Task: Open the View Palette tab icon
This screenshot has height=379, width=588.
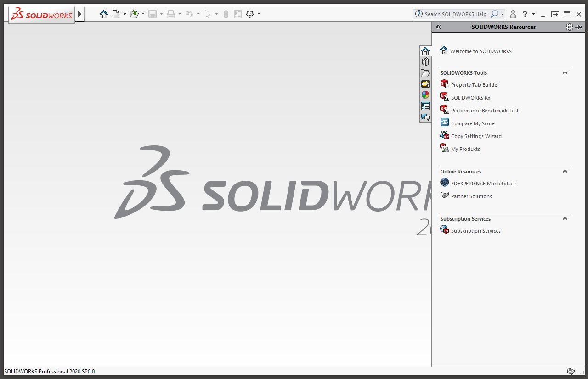Action: pyautogui.click(x=425, y=84)
